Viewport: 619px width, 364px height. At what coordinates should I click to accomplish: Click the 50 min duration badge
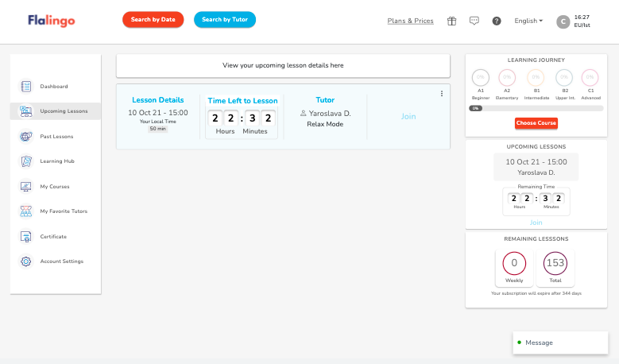click(x=157, y=129)
